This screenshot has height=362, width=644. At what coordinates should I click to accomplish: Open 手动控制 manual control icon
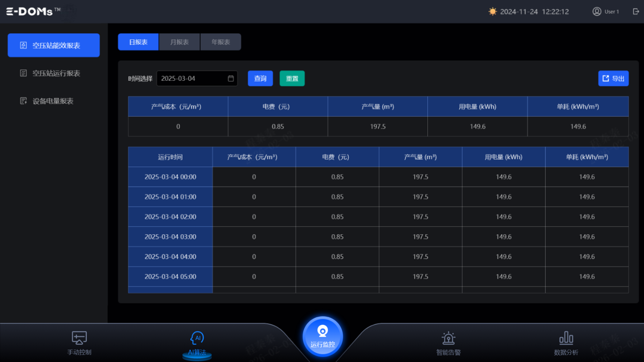click(x=79, y=338)
